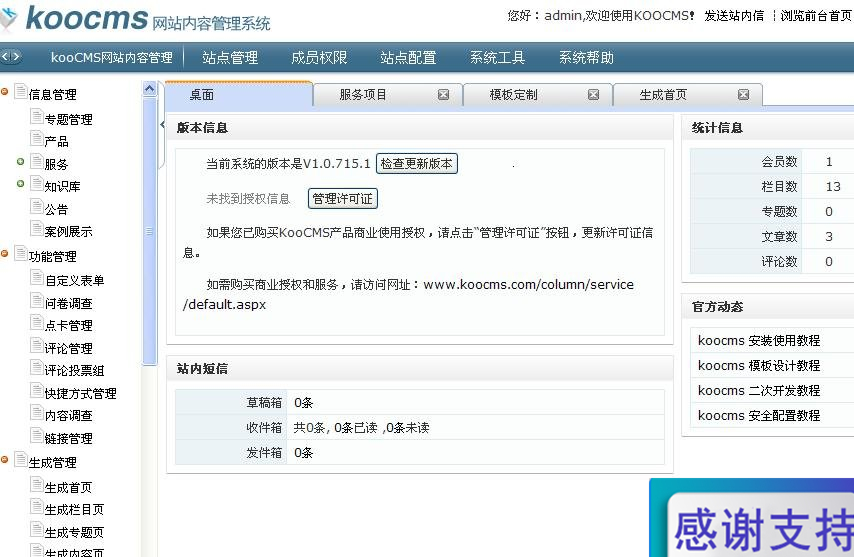The image size is (854, 557).
Task: Select 生成首页 in the tree
Action: (x=69, y=487)
